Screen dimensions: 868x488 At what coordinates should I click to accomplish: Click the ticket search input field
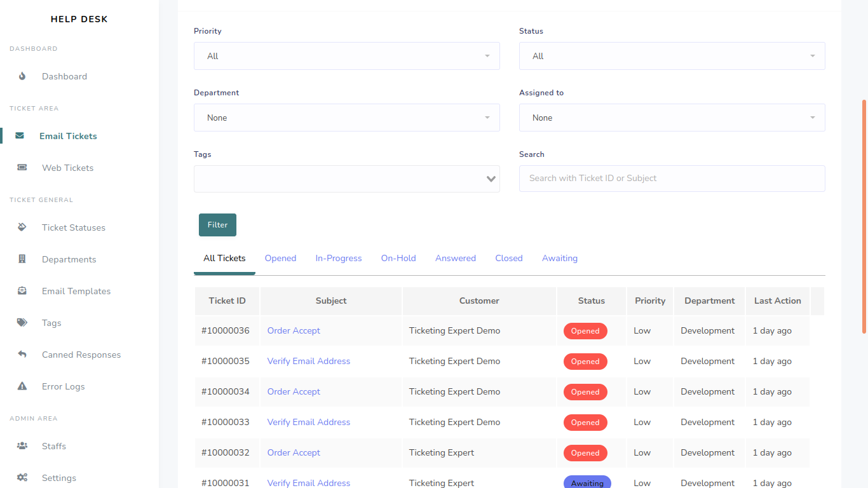pyautogui.click(x=672, y=179)
